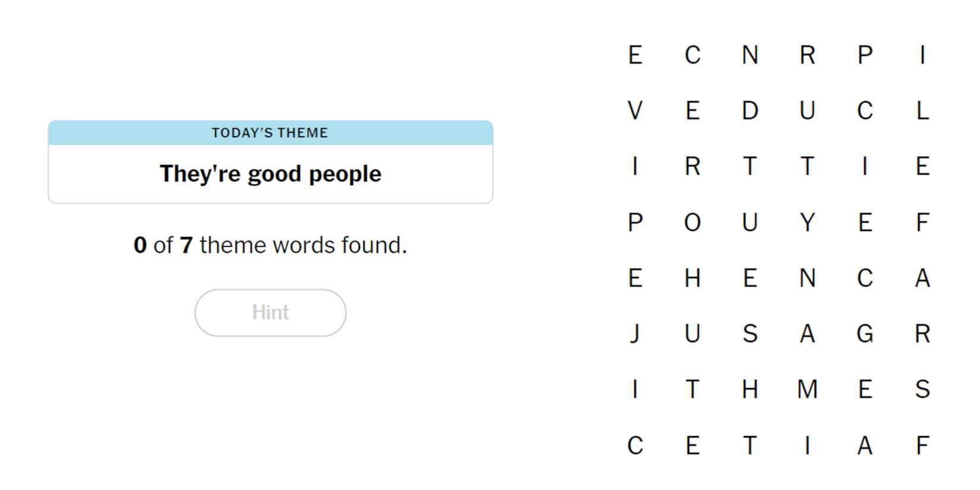
Task: Select the letter G tile
Action: pos(865,334)
